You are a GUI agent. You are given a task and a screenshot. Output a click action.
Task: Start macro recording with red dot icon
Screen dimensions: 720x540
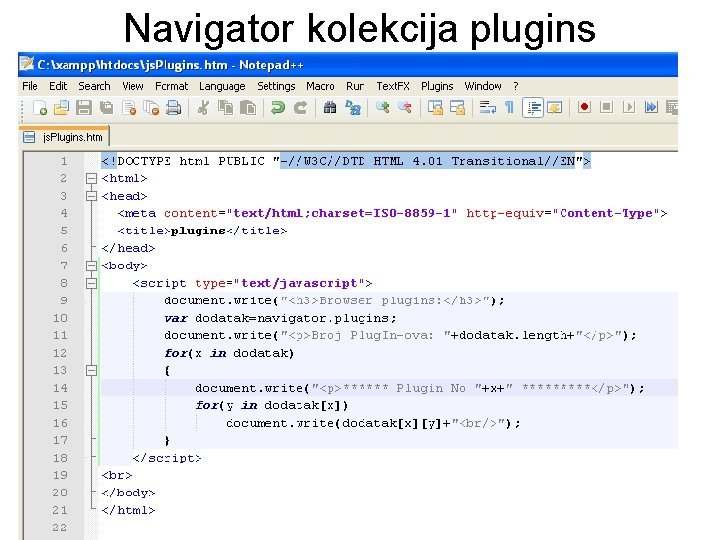[x=584, y=107]
